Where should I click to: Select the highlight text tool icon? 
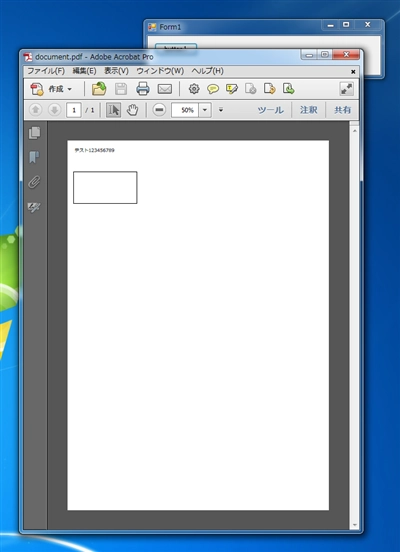[232, 89]
